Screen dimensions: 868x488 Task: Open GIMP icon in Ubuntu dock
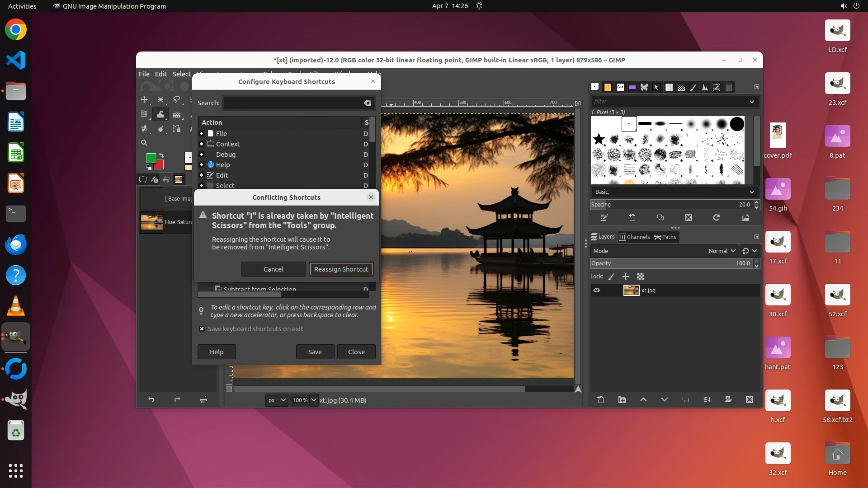(16, 337)
